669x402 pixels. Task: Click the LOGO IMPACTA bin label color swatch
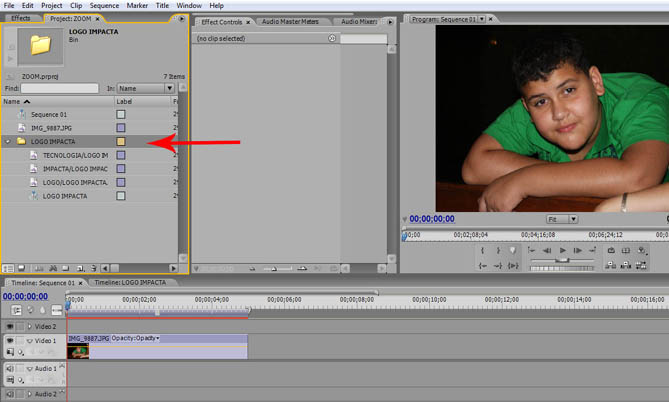pos(121,142)
